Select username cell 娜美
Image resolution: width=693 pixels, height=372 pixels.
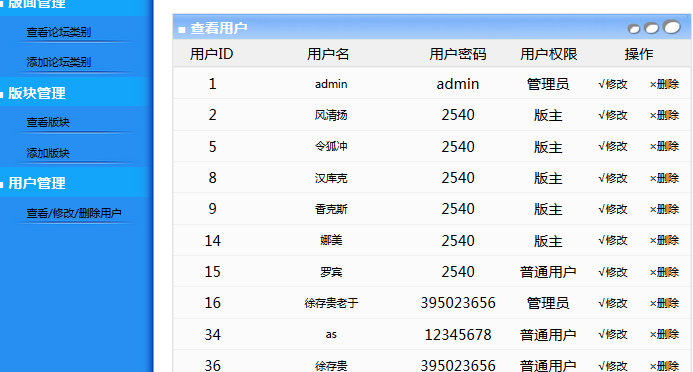coord(331,240)
